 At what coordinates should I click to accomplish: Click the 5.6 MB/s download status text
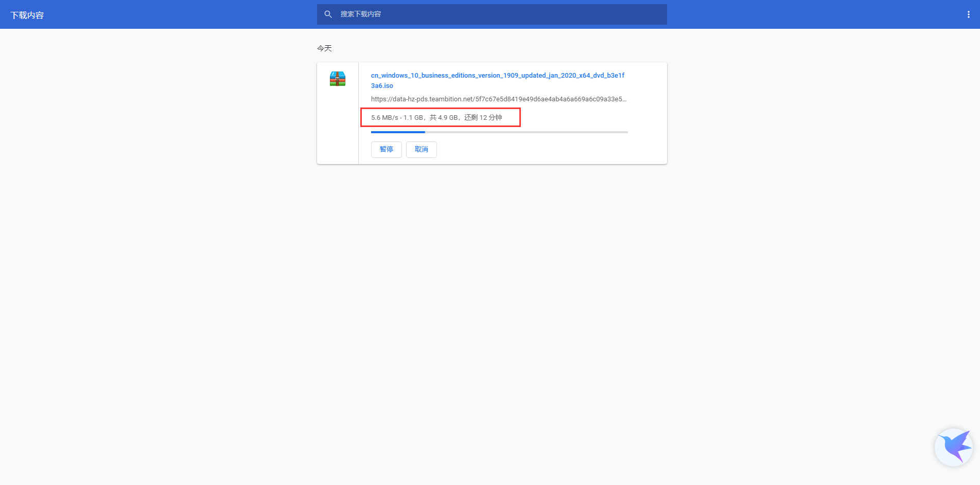[x=436, y=118]
